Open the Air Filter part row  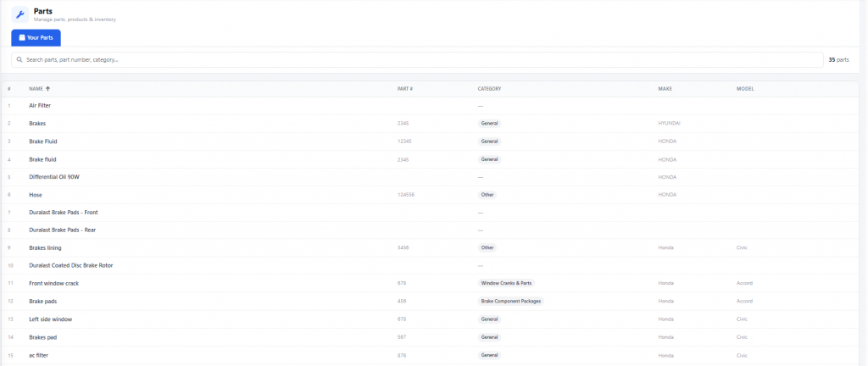[x=40, y=106]
